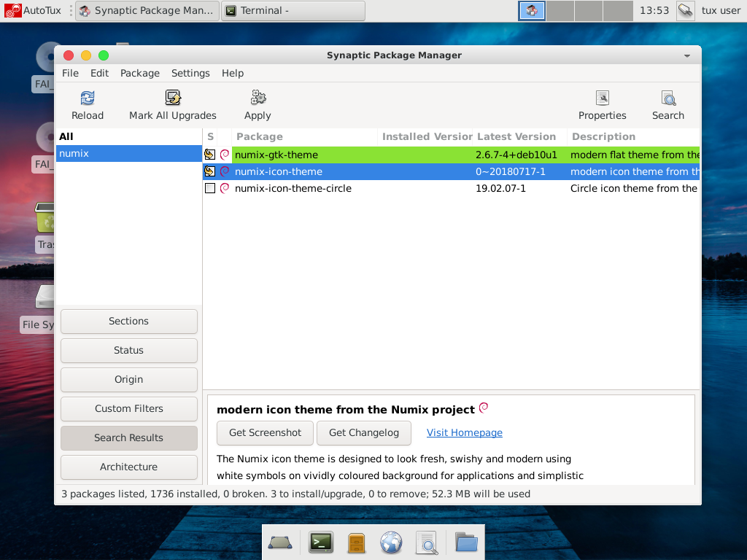Launch the terminal emulator from the dock
This screenshot has height=560, width=747.
pyautogui.click(x=321, y=542)
